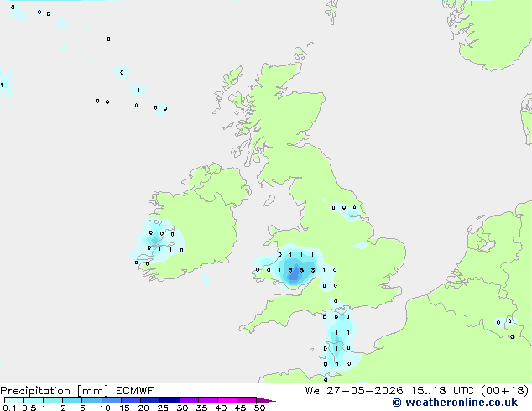The height and width of the screenshot is (411, 532).
Task: Click the legend label "20"
Action: (143, 408)
